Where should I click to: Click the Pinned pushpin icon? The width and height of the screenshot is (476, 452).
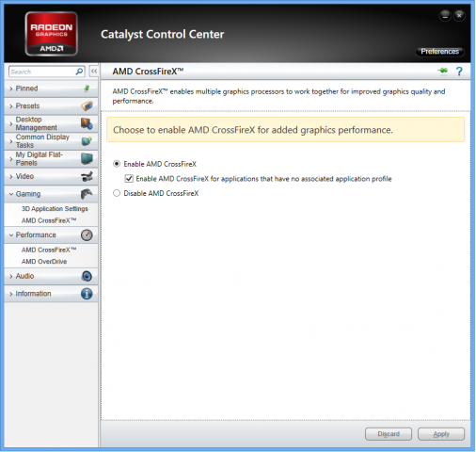pos(87,89)
